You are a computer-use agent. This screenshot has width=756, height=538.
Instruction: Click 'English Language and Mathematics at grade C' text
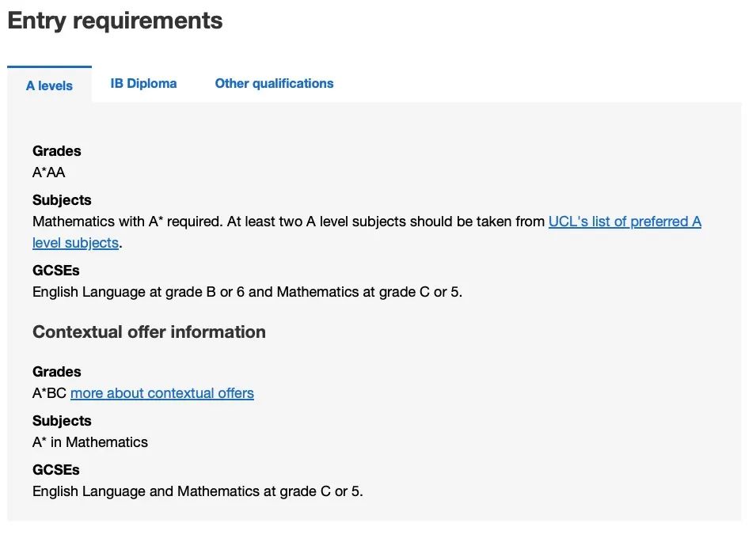click(181, 491)
